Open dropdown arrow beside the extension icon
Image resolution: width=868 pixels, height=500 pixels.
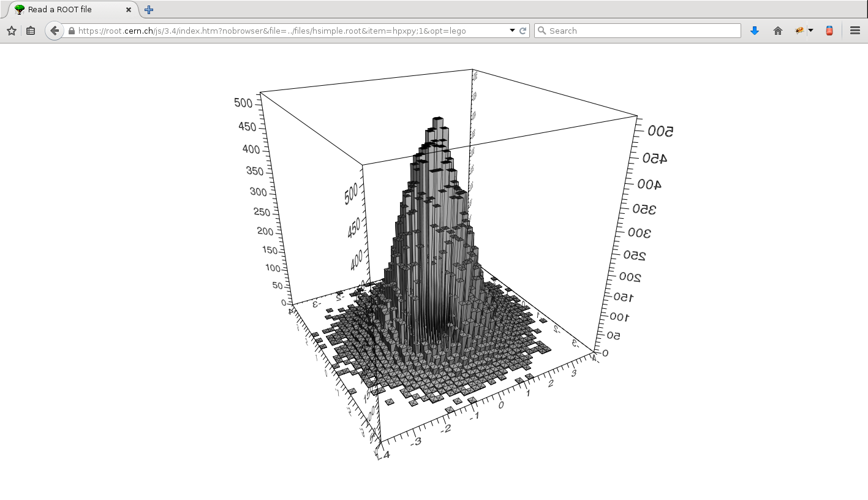810,31
